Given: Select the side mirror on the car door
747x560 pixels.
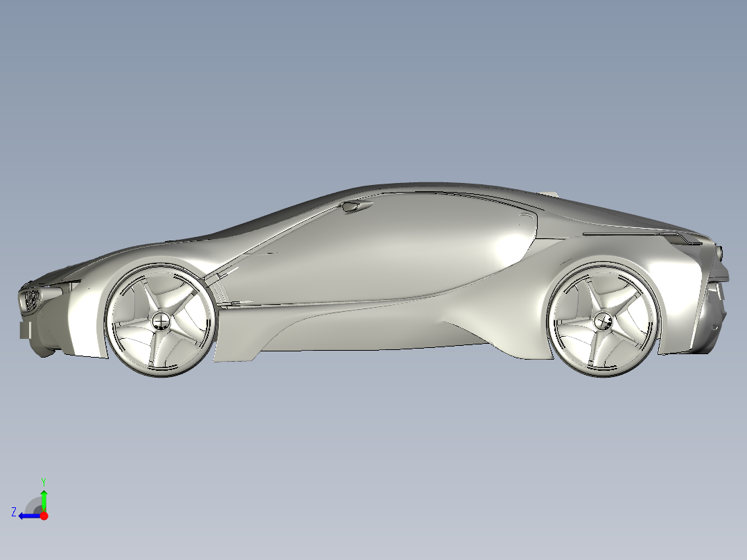Looking at the screenshot, I should 357,207.
